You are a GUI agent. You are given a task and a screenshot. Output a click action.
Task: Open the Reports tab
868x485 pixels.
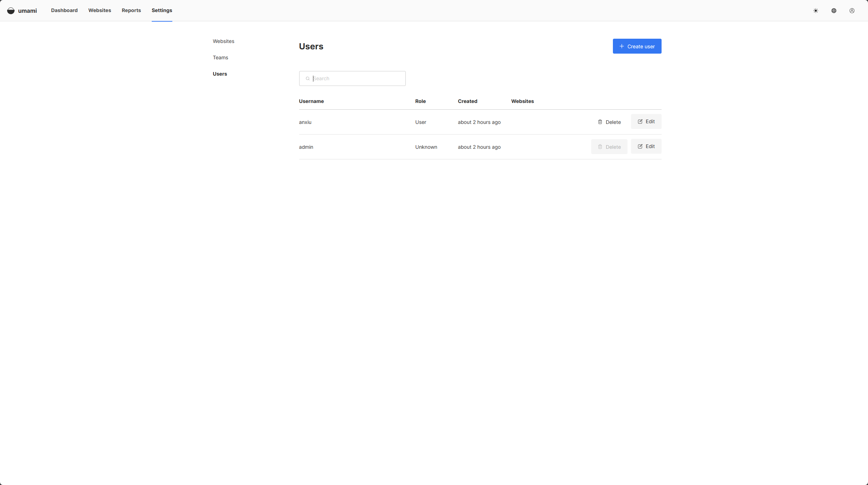point(131,10)
